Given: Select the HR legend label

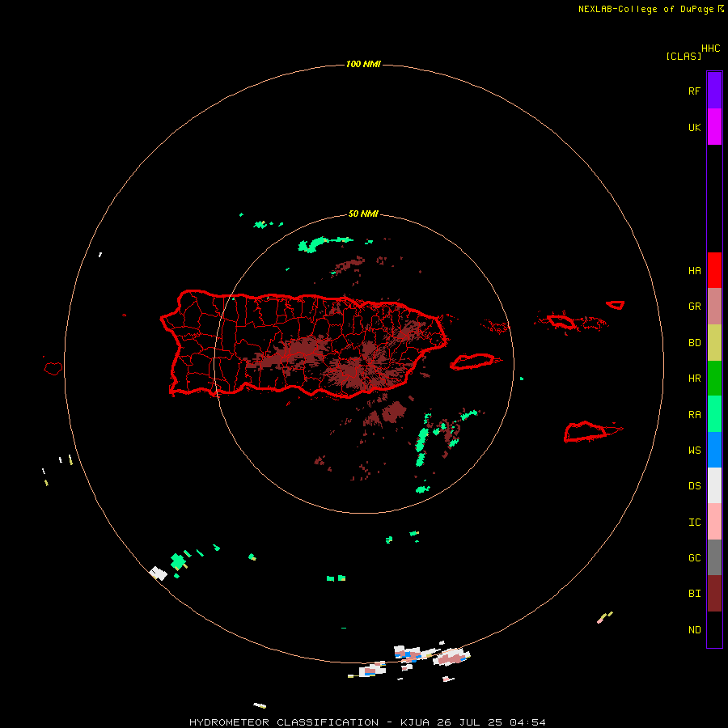Looking at the screenshot, I should coord(695,379).
